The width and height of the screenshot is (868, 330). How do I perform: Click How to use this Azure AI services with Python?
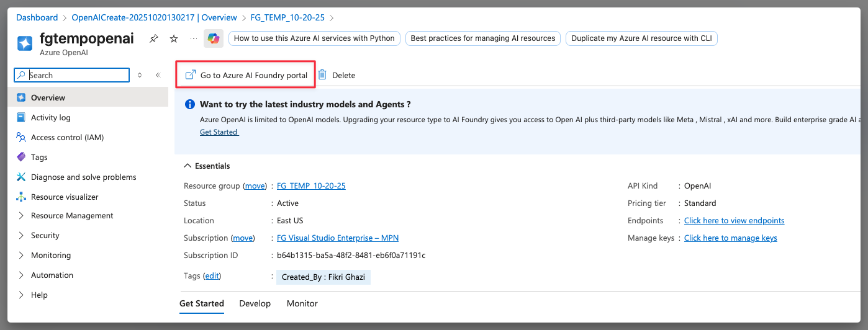click(314, 38)
